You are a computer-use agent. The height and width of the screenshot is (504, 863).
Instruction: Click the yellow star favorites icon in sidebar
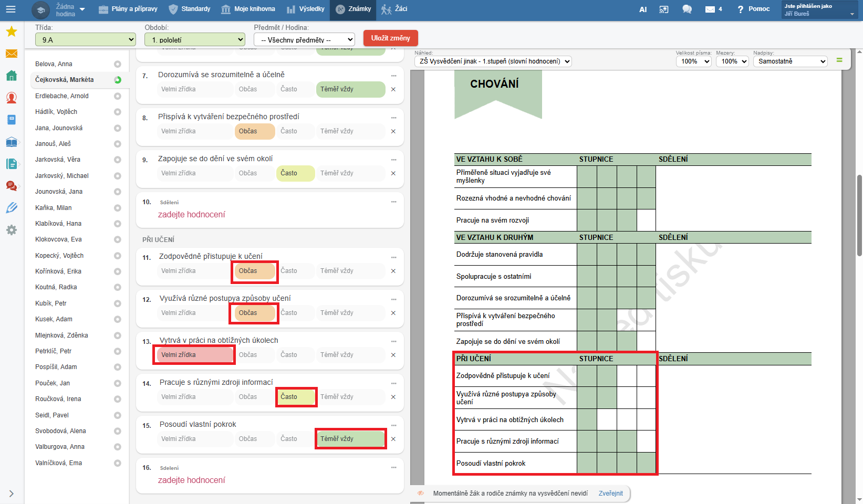click(11, 32)
